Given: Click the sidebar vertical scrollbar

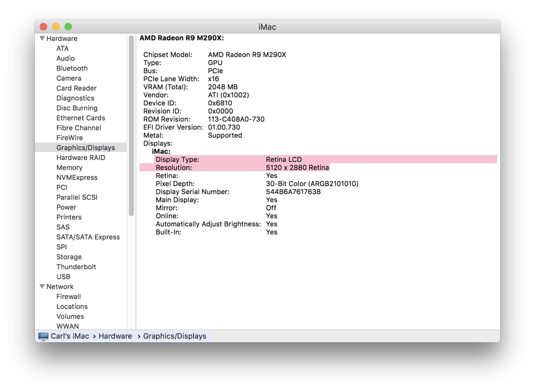Looking at the screenshot, I should tap(131, 126).
